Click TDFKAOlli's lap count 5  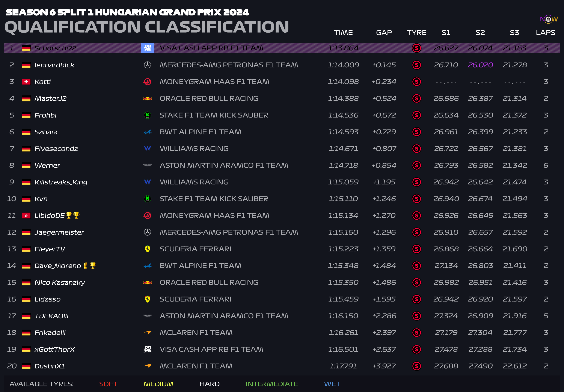click(x=546, y=316)
